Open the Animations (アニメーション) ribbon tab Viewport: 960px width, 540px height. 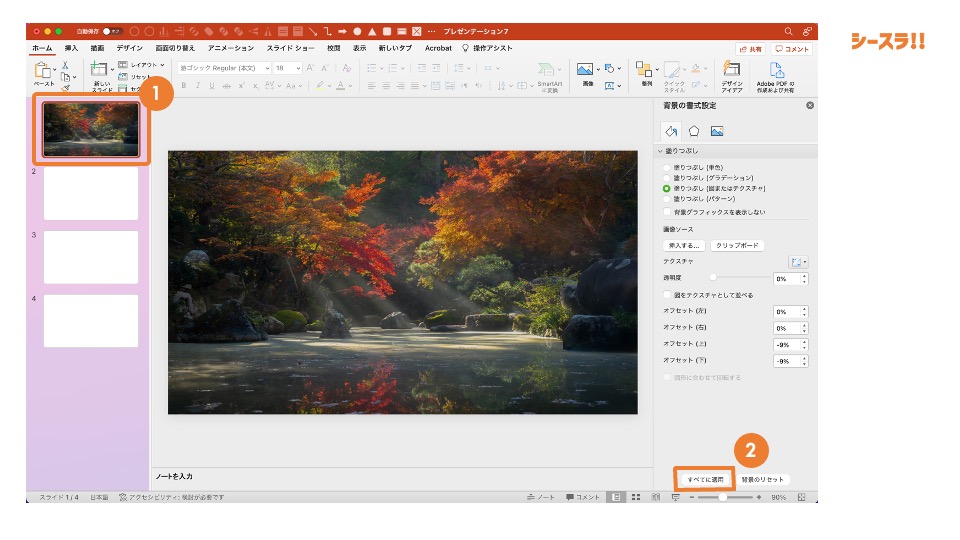click(x=231, y=48)
